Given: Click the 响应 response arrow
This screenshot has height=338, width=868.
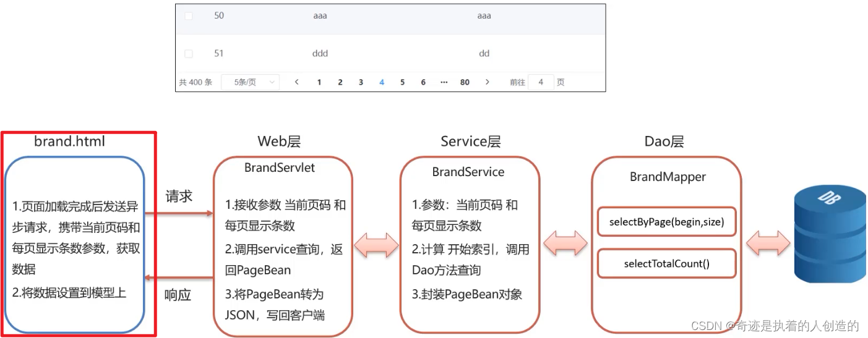Looking at the screenshot, I should click(x=179, y=278).
